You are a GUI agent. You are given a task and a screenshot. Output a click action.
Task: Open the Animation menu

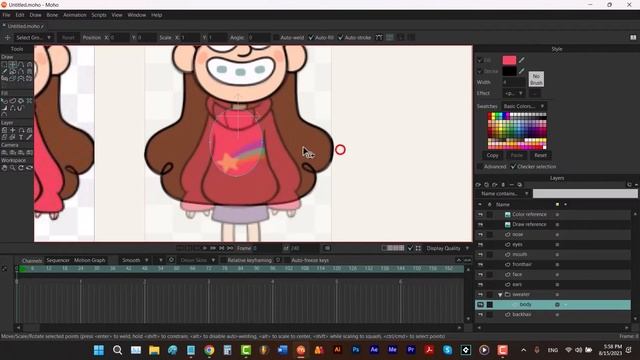coord(75,15)
